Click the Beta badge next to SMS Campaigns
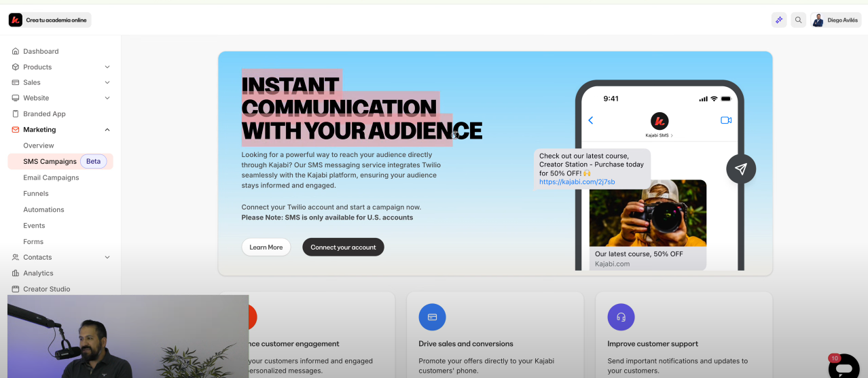The width and height of the screenshot is (868, 378). pyautogui.click(x=94, y=161)
